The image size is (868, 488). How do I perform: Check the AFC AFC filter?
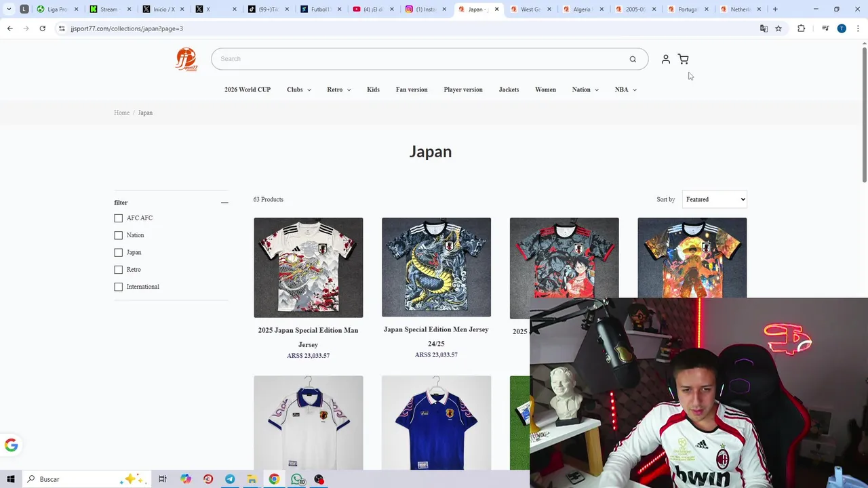tap(119, 218)
